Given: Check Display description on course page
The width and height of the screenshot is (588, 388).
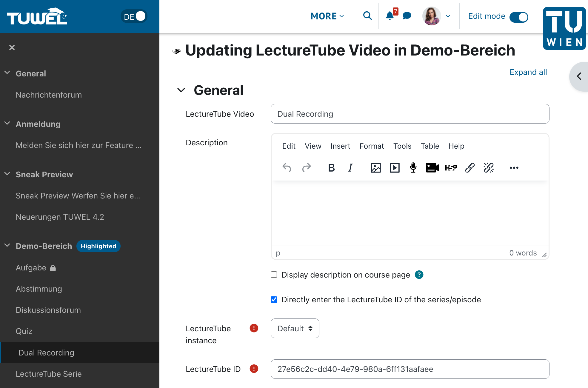Looking at the screenshot, I should tap(274, 275).
